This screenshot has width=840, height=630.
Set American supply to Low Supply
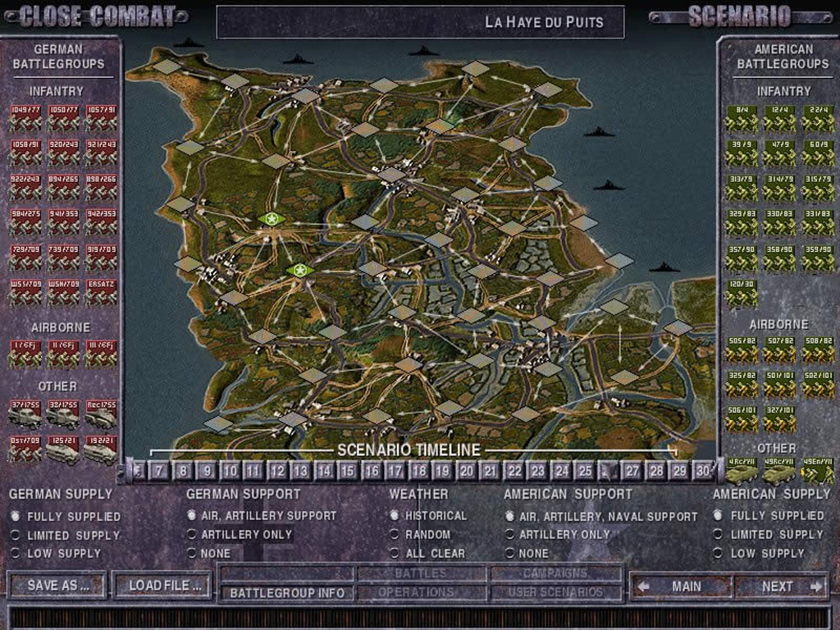point(718,553)
